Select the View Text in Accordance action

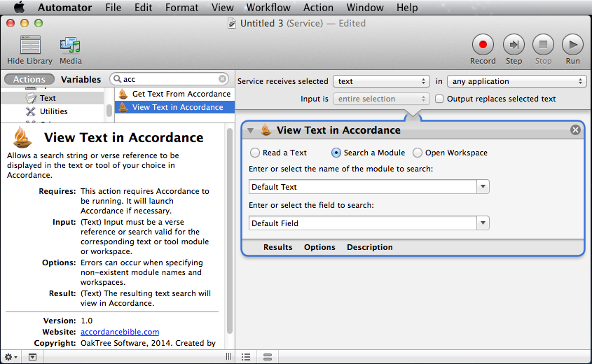coord(174,107)
